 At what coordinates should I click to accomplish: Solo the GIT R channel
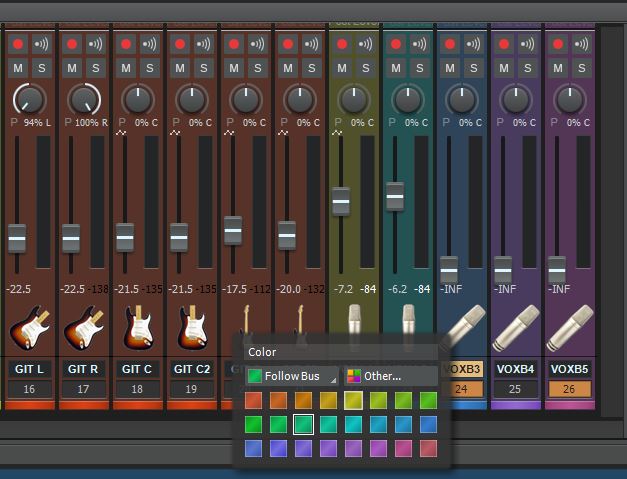point(96,68)
